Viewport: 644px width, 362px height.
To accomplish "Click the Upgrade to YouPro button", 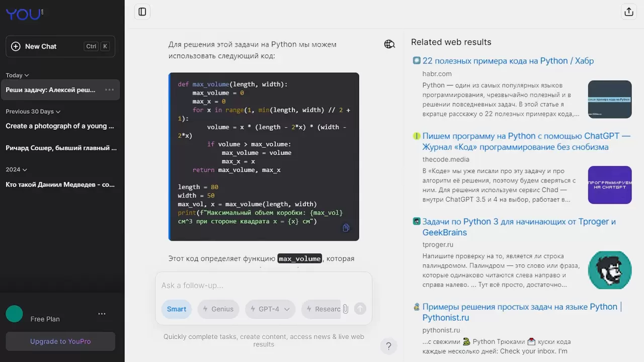I will (x=60, y=341).
